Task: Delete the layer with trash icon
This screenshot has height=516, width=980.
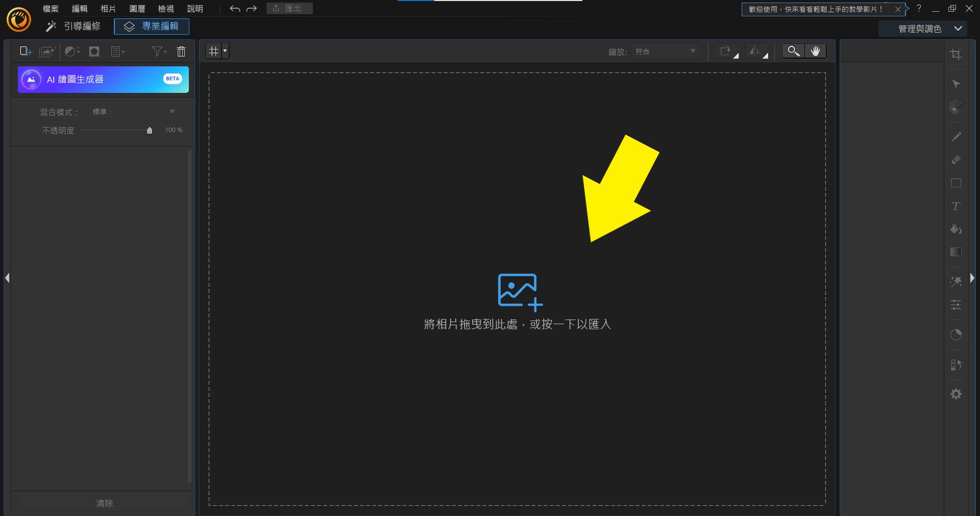Action: (x=181, y=52)
